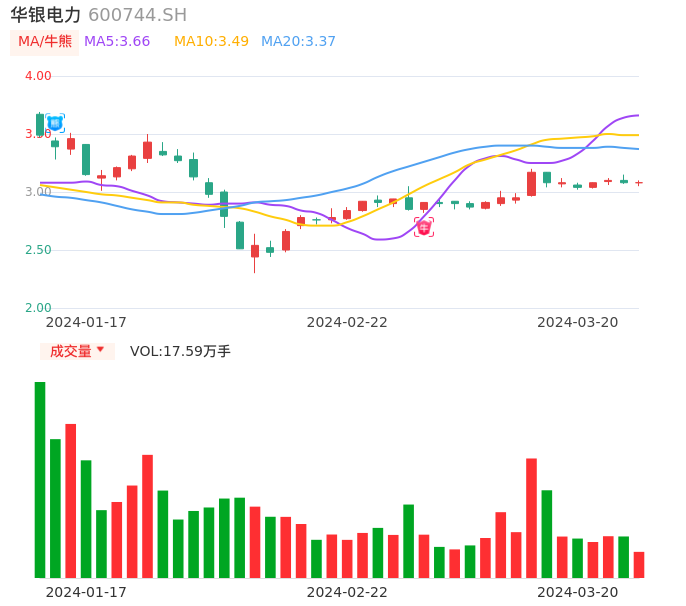Click the blue bear marker icon

55,123
